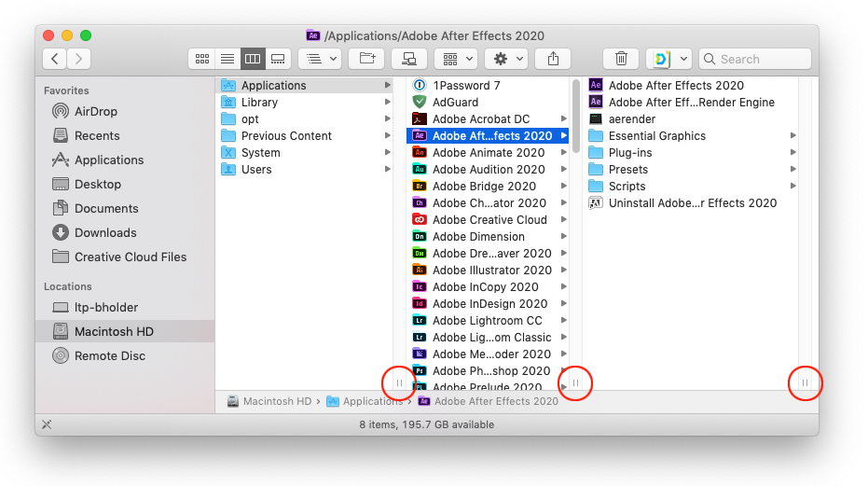Select Adobe InDesign 2020
Image resolution: width=868 pixels, height=486 pixels.
tap(488, 304)
